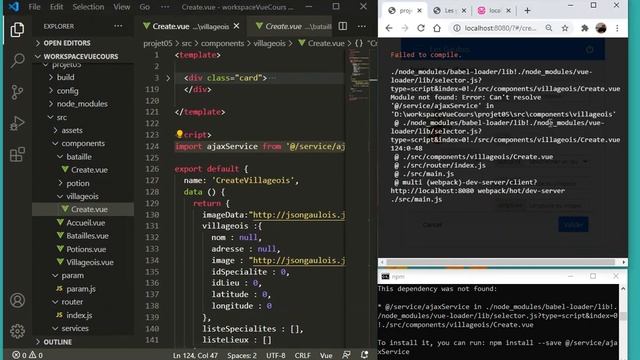Image resolution: width=640 pixels, height=360 pixels.
Task: Click the Explorer more actions ellipsis
Action: pos(118,26)
